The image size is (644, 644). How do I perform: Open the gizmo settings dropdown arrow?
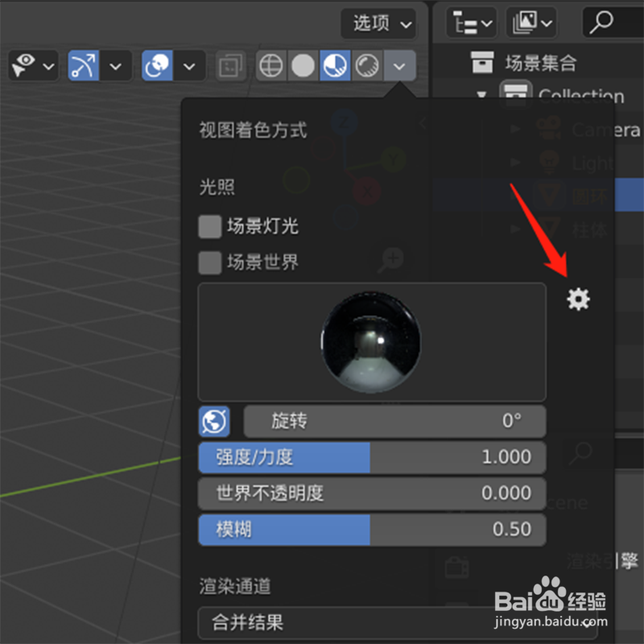pos(115,66)
